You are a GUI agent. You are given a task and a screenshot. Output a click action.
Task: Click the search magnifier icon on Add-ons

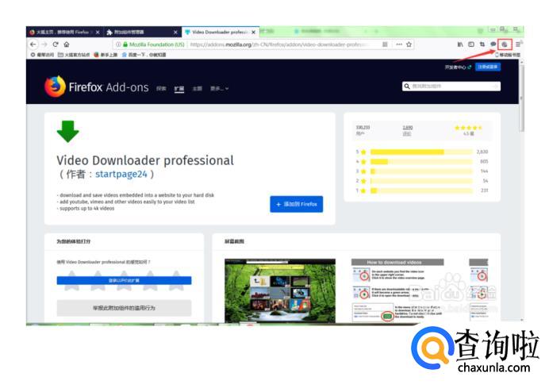407,86
